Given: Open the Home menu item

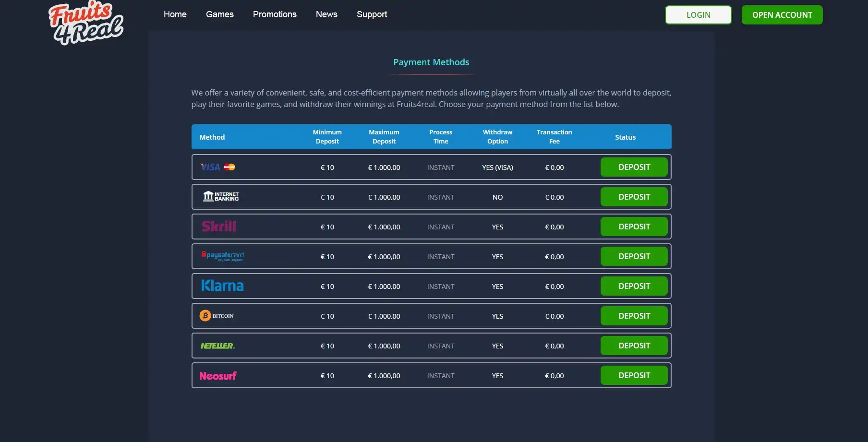Looking at the screenshot, I should (x=175, y=14).
